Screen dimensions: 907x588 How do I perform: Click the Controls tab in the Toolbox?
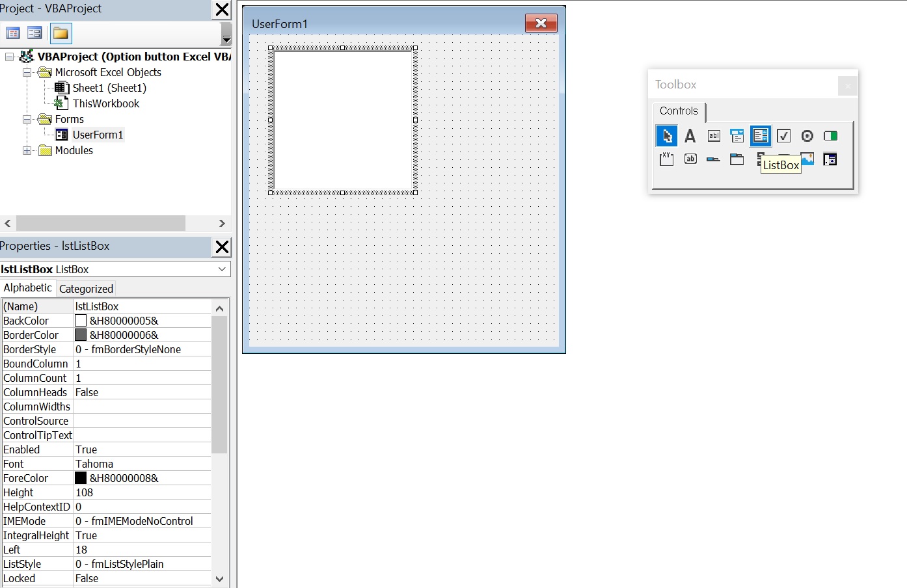679,111
